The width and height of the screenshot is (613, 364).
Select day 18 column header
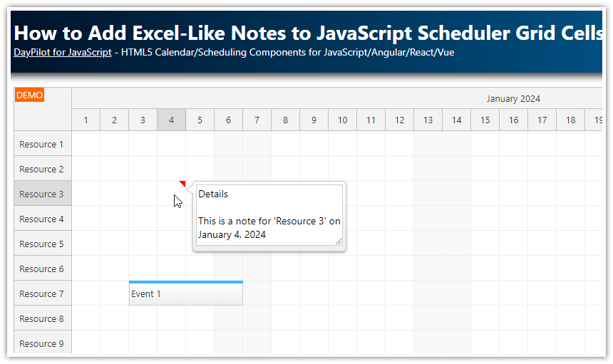pos(570,120)
